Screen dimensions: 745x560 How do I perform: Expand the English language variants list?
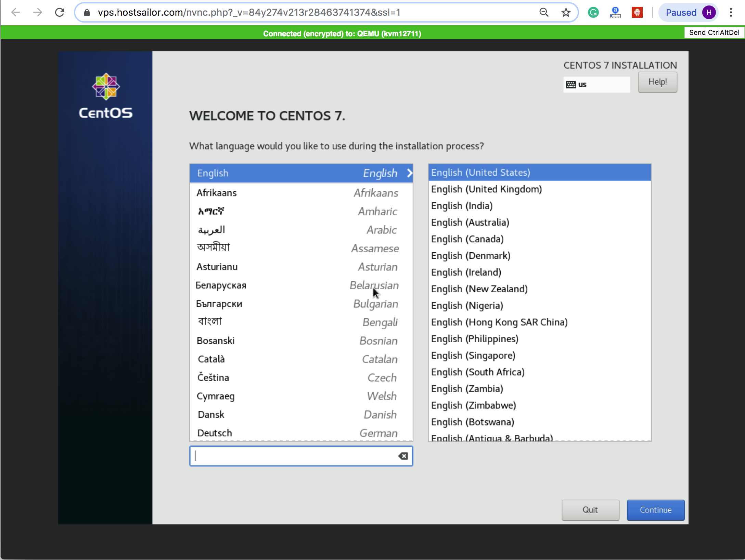click(x=409, y=173)
